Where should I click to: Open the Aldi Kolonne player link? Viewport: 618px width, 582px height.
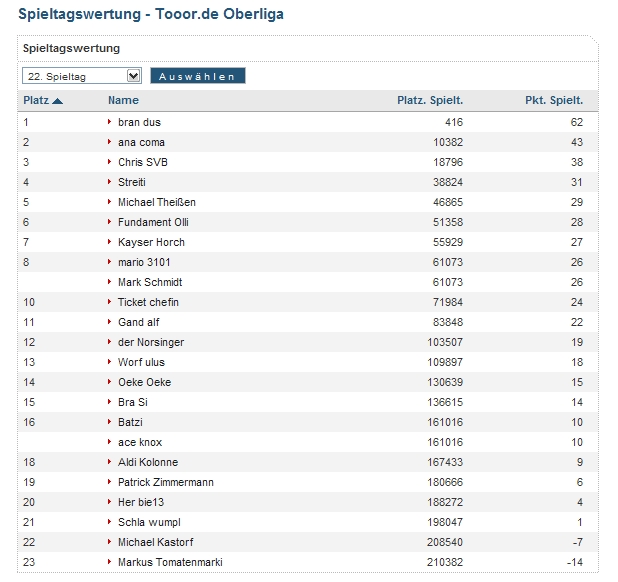click(x=148, y=462)
